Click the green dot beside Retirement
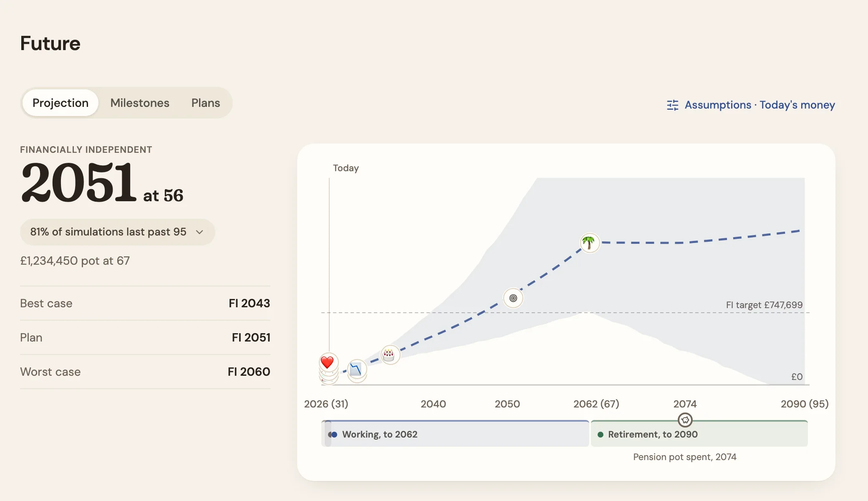Viewport: 868px width, 501px height. tap(601, 435)
